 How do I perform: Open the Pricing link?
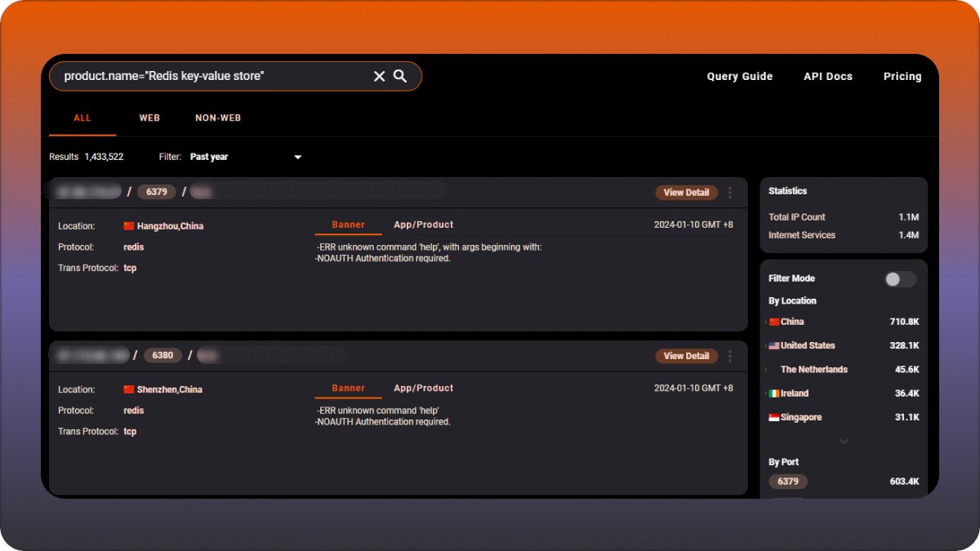[x=902, y=76]
